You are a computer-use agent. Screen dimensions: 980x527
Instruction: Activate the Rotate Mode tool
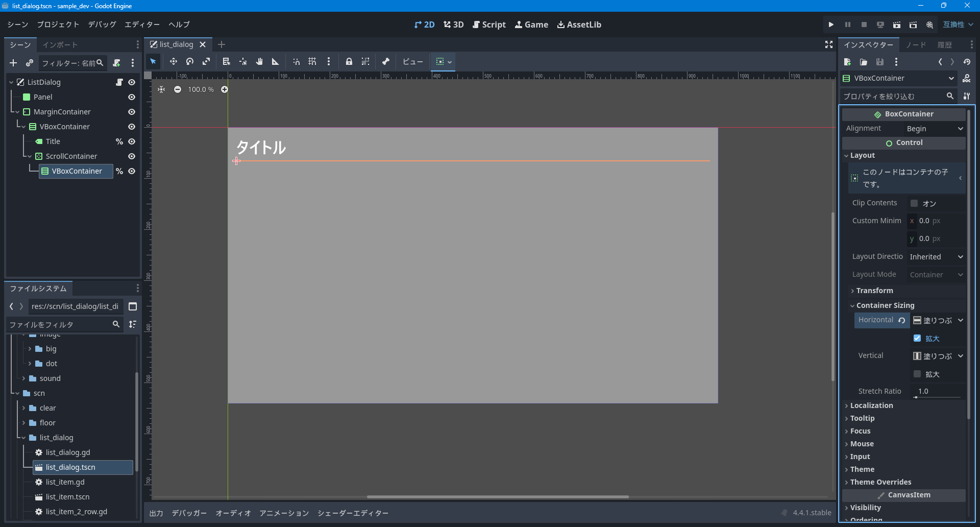coord(190,62)
